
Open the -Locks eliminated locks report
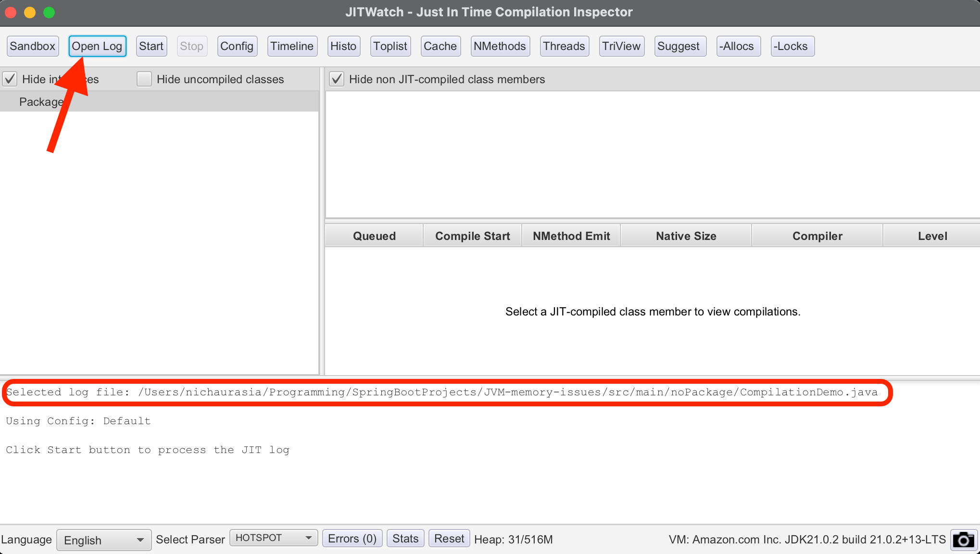point(792,46)
